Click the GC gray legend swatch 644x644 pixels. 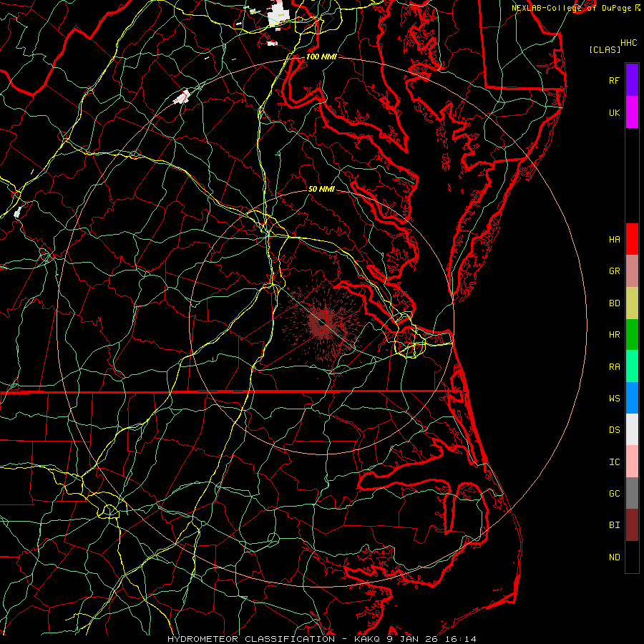pos(632,493)
